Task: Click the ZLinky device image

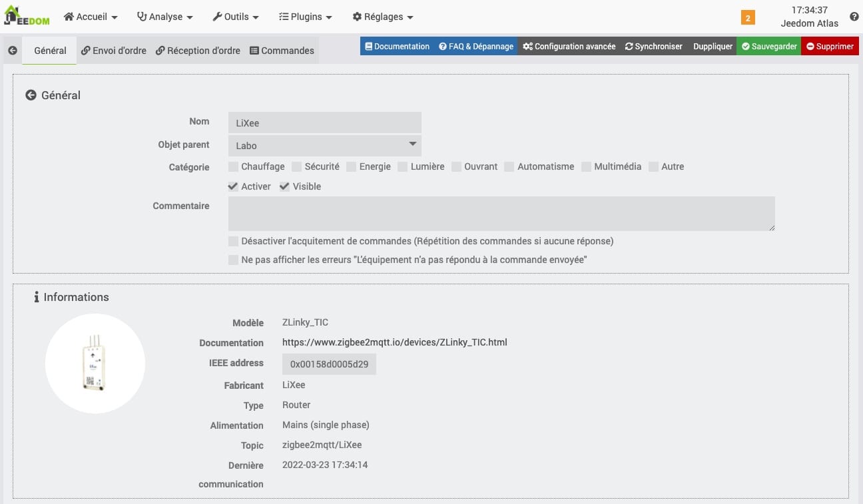Action: pos(95,364)
